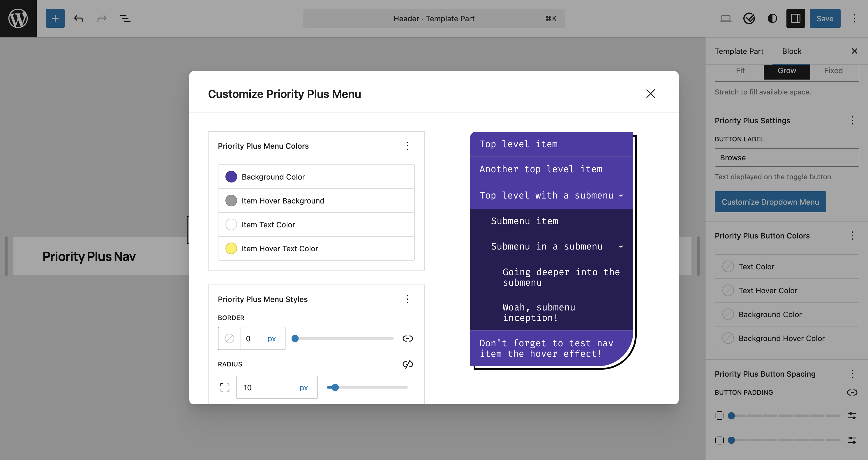
Task: Switch to the Block tab
Action: coord(791,51)
